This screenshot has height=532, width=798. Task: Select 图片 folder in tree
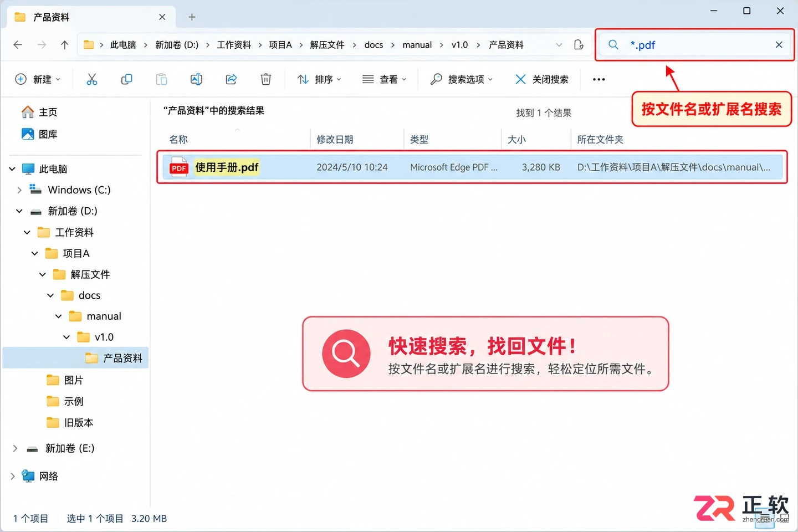[x=65, y=380]
